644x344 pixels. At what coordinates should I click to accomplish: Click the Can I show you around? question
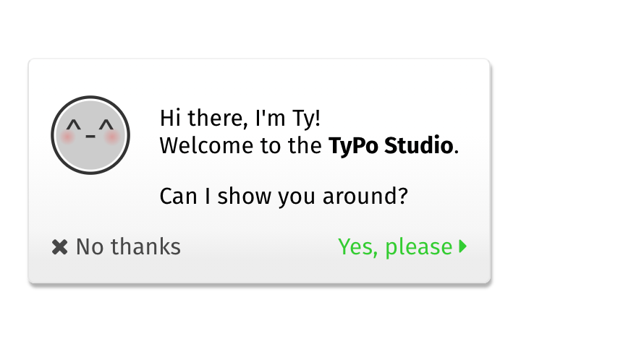coord(284,197)
